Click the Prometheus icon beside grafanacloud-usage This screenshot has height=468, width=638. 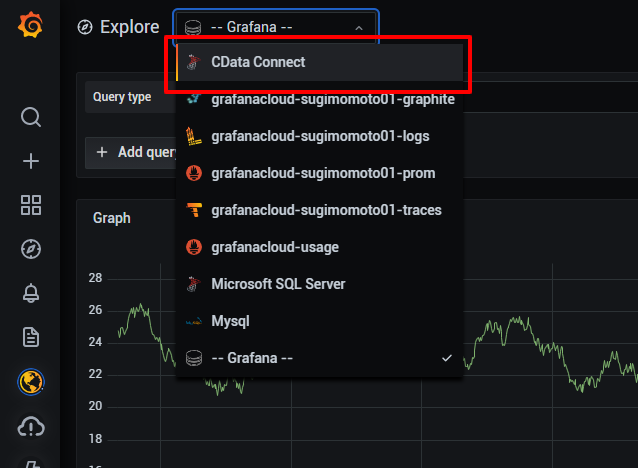click(194, 247)
